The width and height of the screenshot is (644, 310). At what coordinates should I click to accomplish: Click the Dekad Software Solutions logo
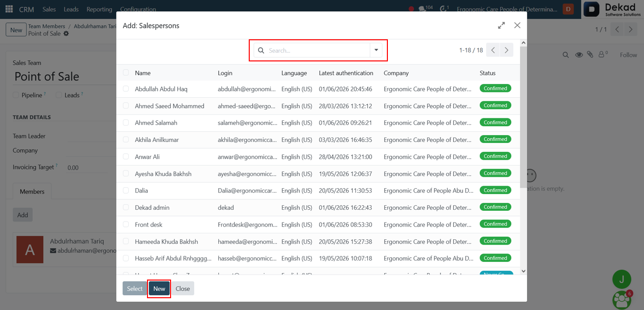[613, 9]
